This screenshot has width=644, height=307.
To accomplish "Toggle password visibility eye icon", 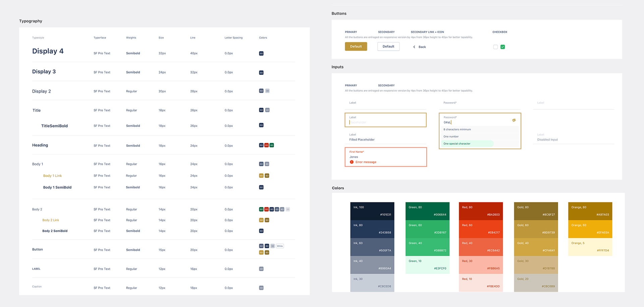I will [514, 120].
